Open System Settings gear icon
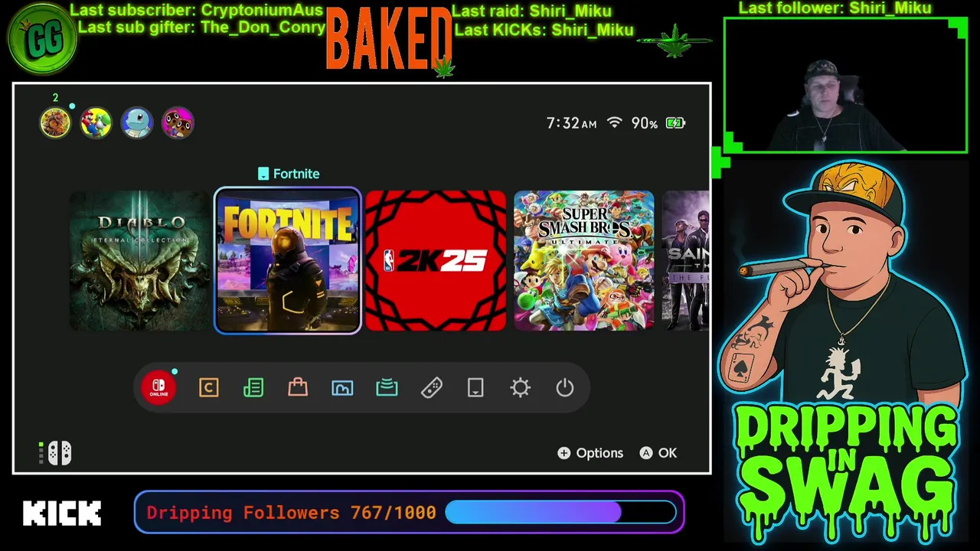Screen dimensions: 980x551 click(x=521, y=388)
